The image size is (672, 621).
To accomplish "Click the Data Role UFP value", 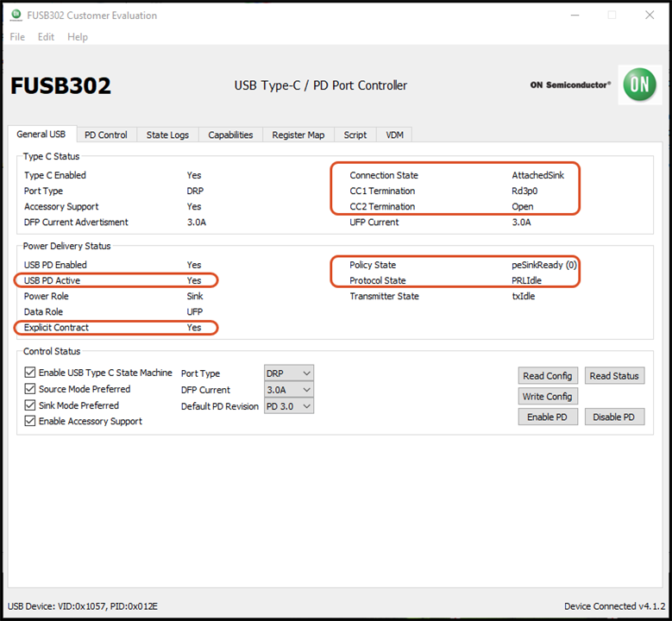I will (x=195, y=311).
